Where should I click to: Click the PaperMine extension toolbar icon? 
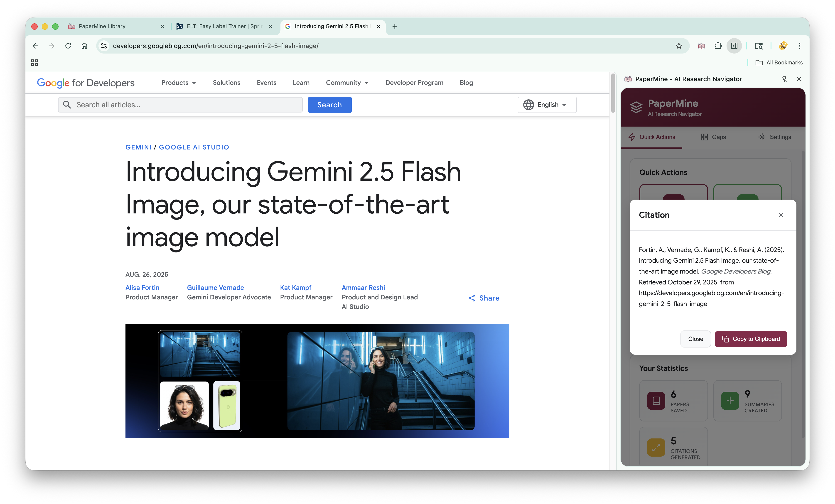[702, 46]
